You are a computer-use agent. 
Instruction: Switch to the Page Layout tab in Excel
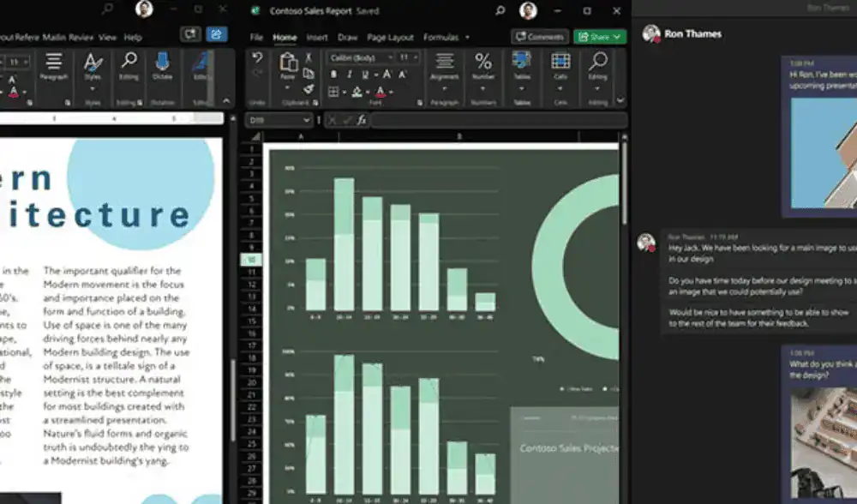coord(390,37)
